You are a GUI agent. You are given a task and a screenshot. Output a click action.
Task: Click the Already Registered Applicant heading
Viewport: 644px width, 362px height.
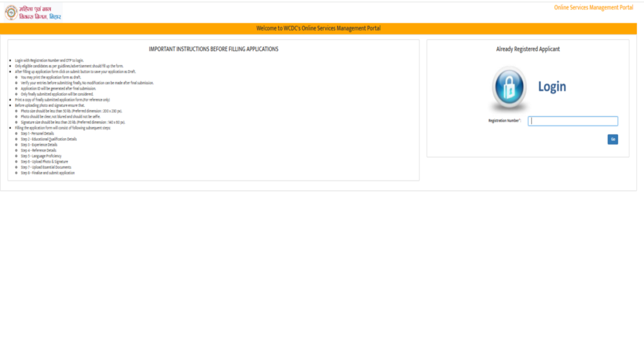pos(528,49)
